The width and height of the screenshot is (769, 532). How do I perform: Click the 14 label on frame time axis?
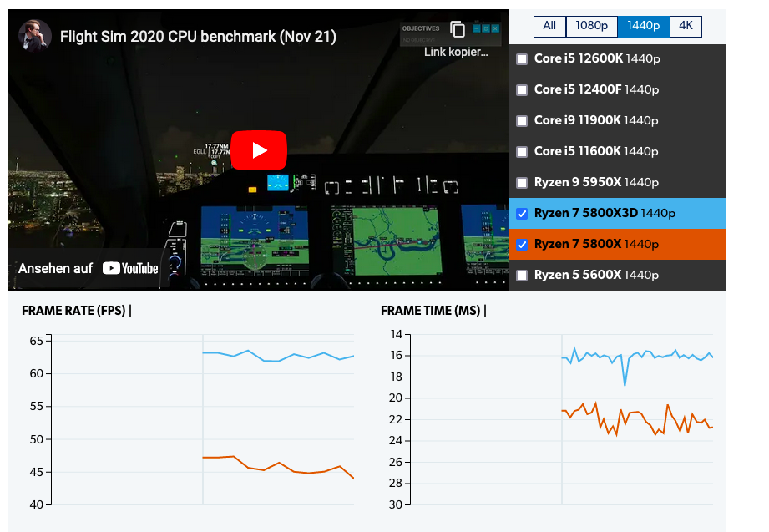(397, 335)
